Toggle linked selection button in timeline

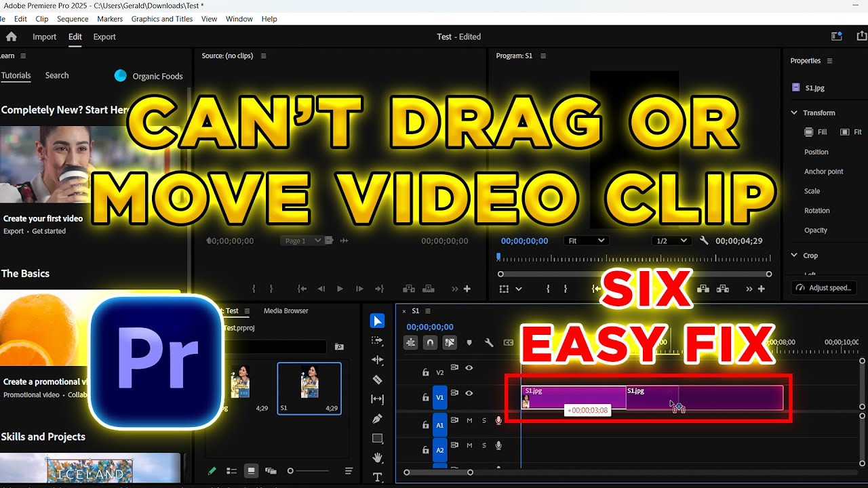[450, 343]
